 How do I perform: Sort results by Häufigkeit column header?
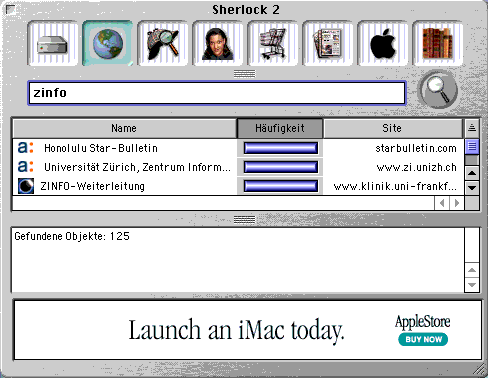[280, 128]
